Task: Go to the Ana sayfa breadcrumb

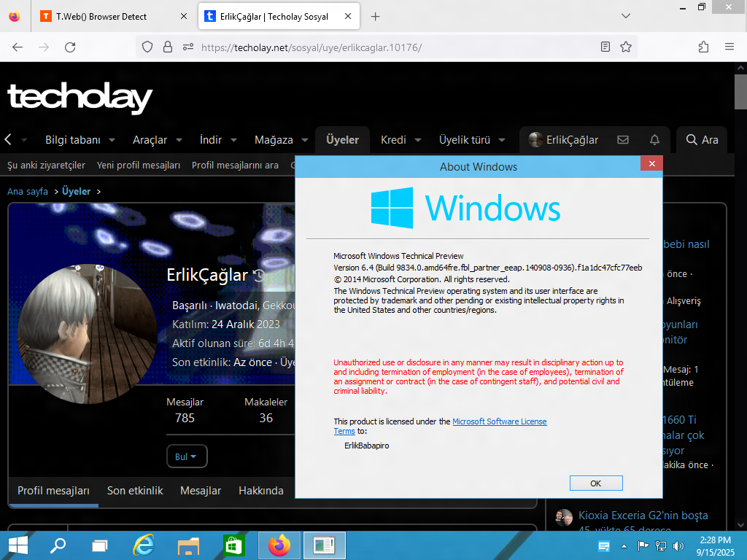Action: point(28,192)
